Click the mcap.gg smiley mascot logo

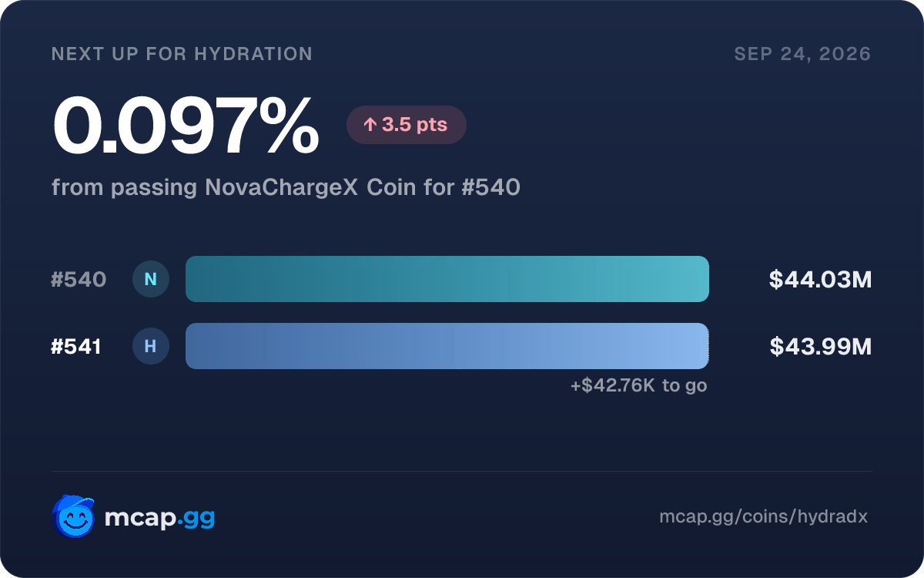(x=73, y=516)
